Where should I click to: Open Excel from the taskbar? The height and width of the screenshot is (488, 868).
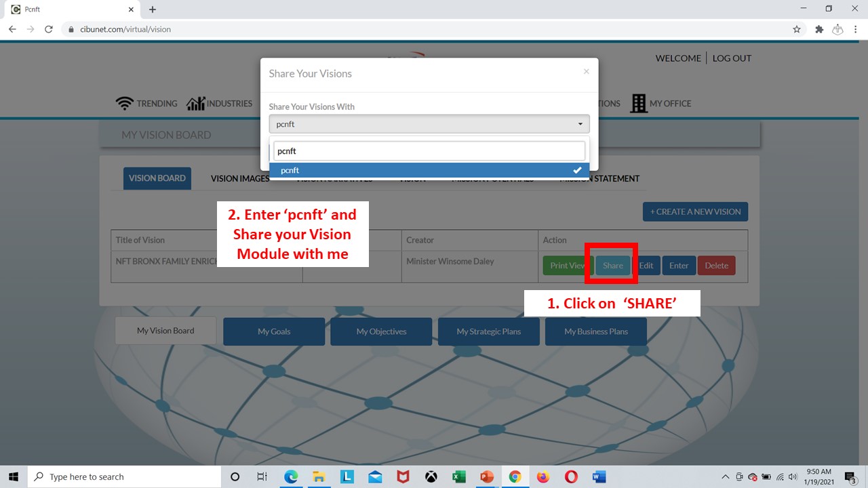[459, 476]
